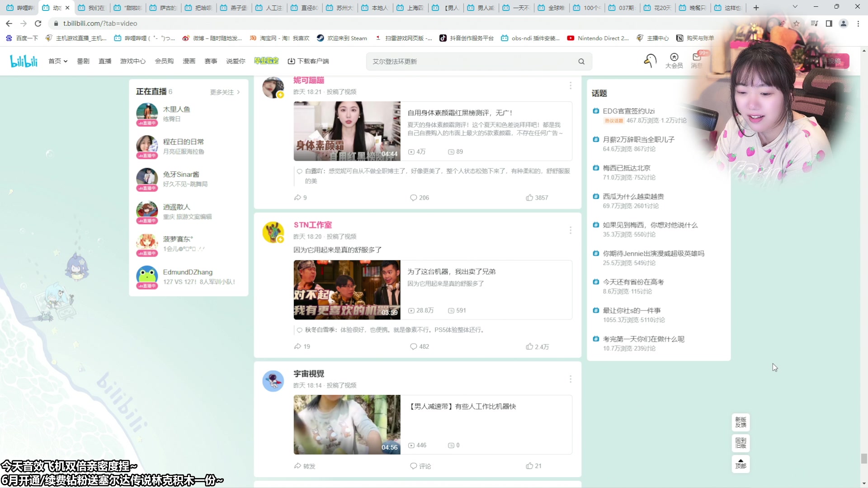Open the topic EDG官宣签约Uzi

[628, 111]
